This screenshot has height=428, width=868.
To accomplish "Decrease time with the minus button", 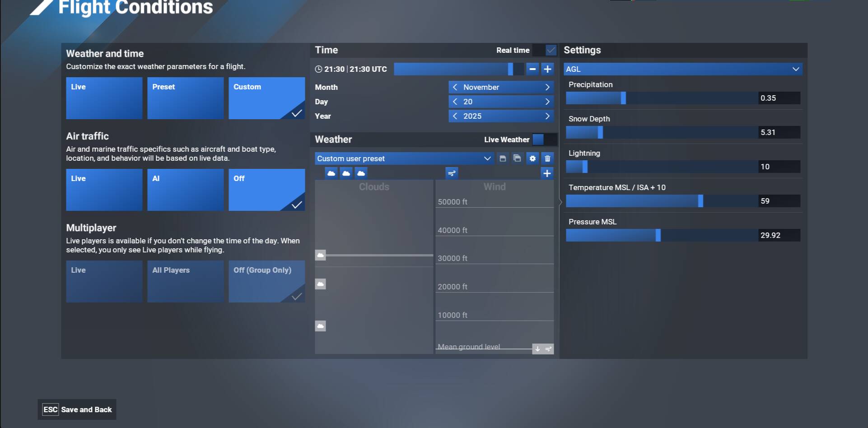I will coord(532,69).
